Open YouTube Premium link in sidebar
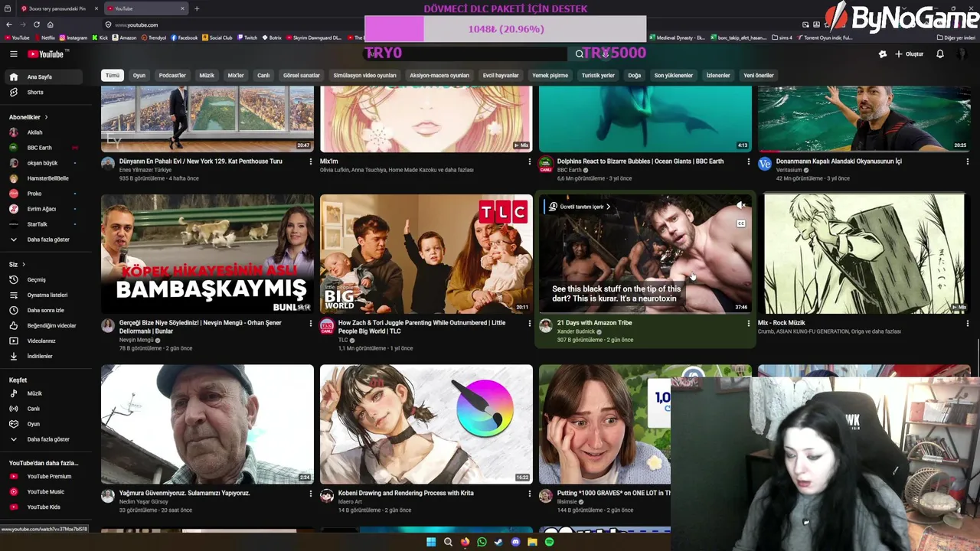 click(43, 476)
